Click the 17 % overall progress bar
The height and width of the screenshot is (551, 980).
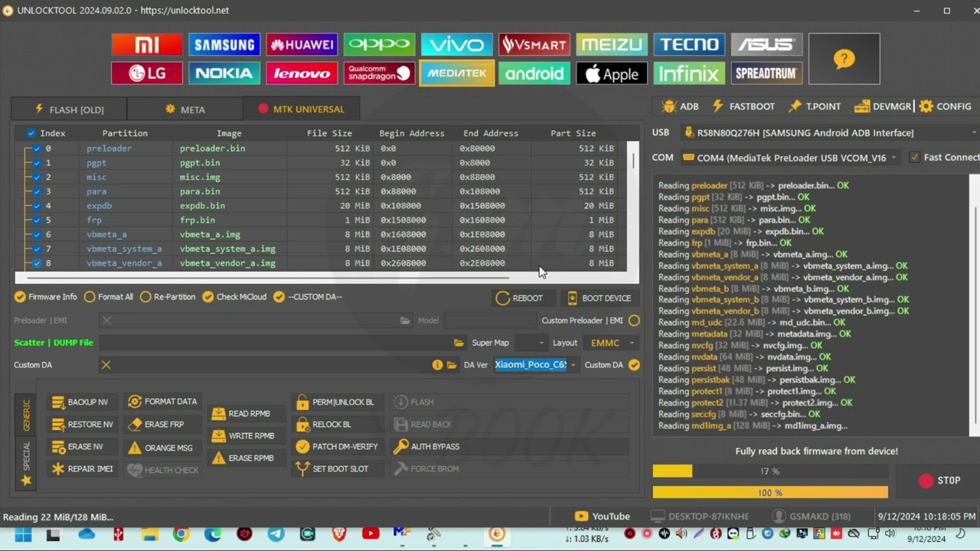point(770,471)
